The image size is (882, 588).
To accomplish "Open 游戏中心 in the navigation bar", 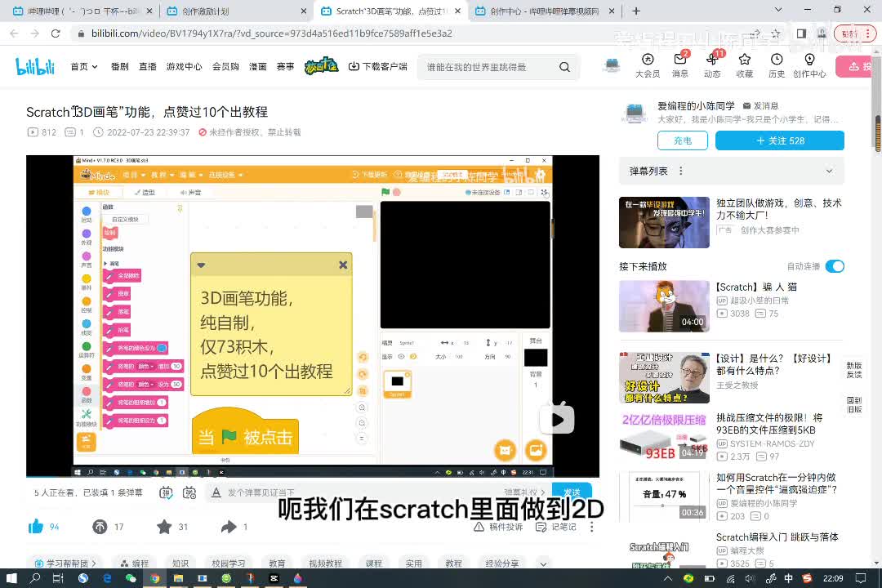I will coord(184,66).
